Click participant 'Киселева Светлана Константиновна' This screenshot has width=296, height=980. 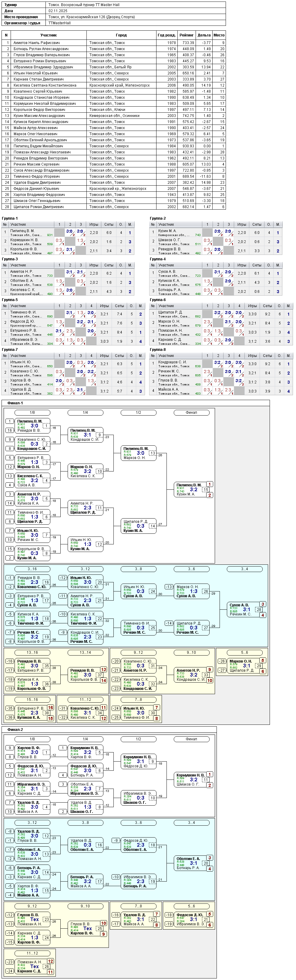click(45, 86)
